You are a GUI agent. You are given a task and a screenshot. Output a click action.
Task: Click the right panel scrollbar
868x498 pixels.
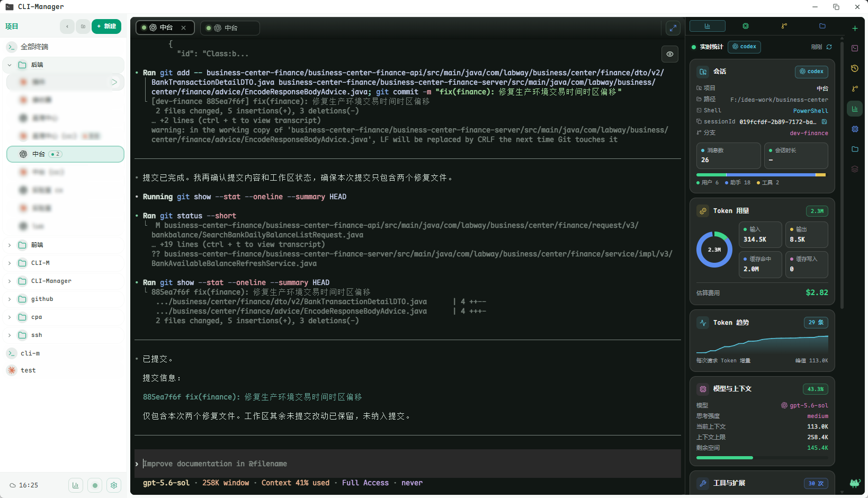point(842,175)
